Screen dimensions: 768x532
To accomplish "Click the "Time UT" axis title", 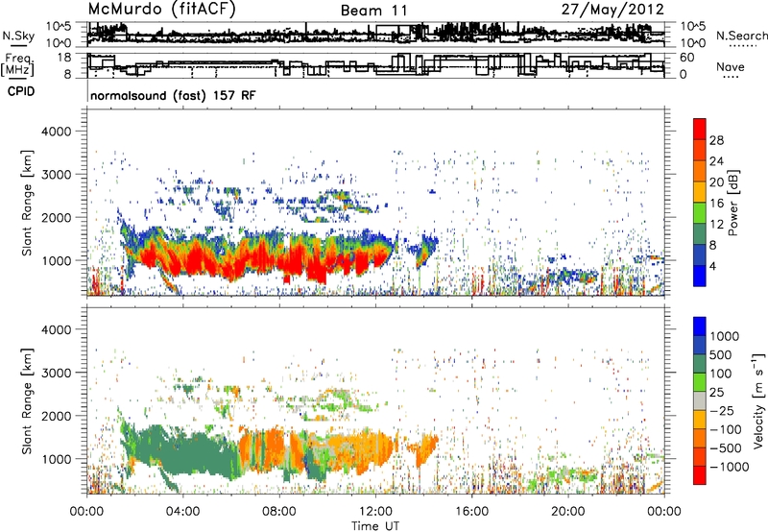I will (375, 525).
